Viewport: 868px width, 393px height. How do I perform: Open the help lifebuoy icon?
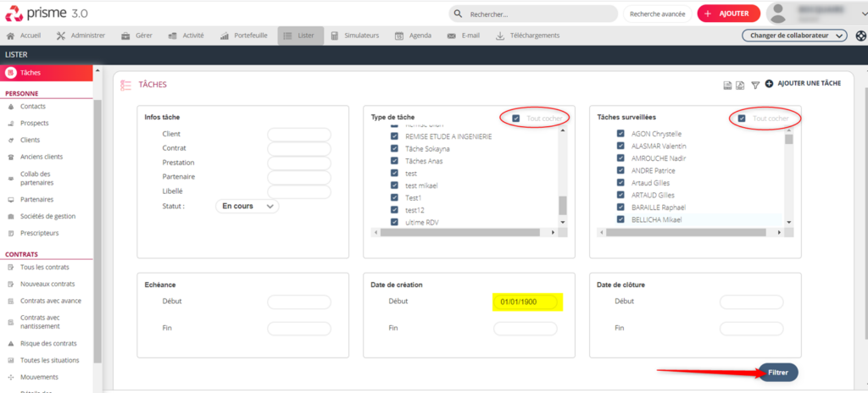click(860, 36)
